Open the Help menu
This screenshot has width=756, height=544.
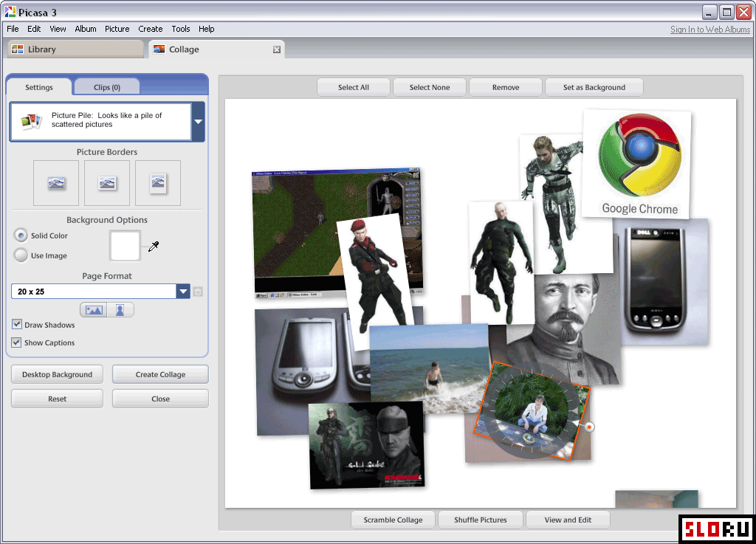pos(207,29)
